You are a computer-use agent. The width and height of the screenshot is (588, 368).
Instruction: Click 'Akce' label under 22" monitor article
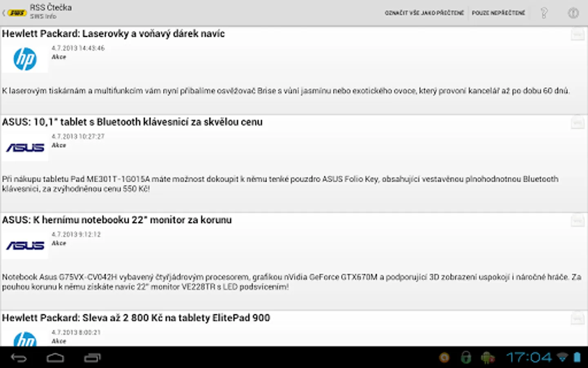point(59,243)
